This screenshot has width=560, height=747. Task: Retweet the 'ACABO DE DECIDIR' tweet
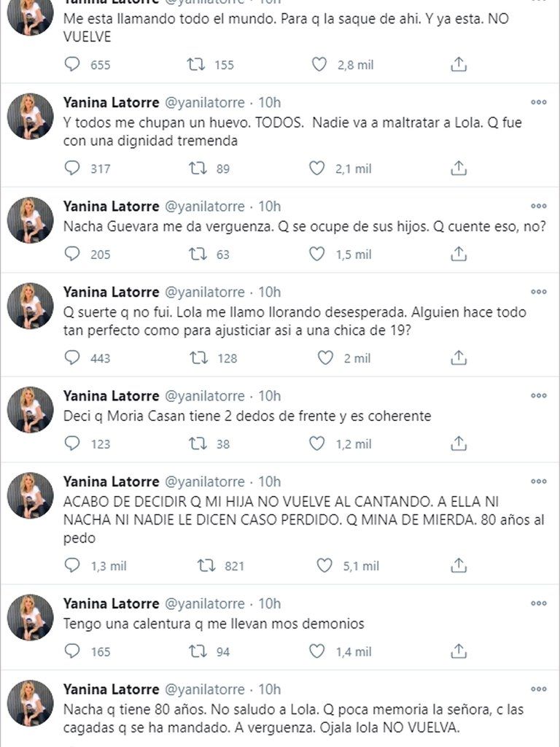tap(206, 565)
